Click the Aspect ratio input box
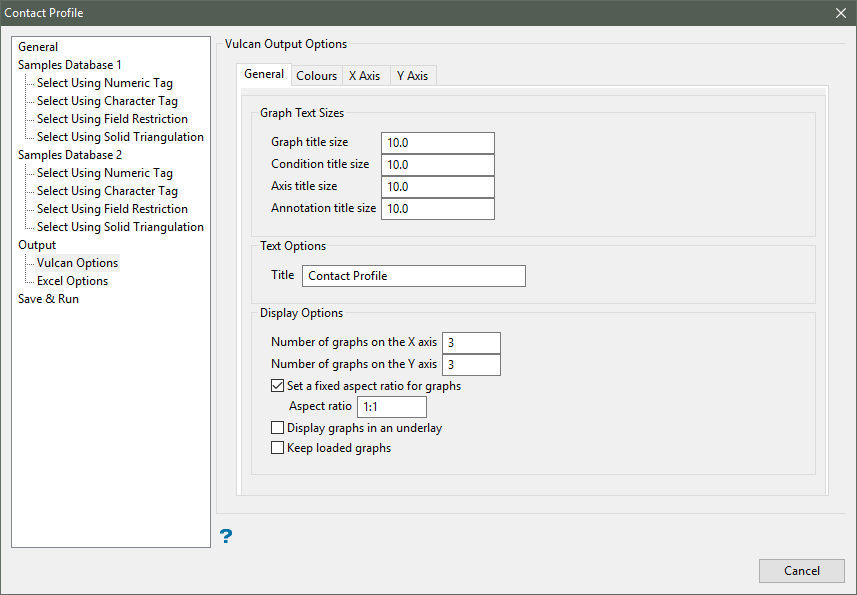The height and width of the screenshot is (595, 857). pyautogui.click(x=391, y=407)
